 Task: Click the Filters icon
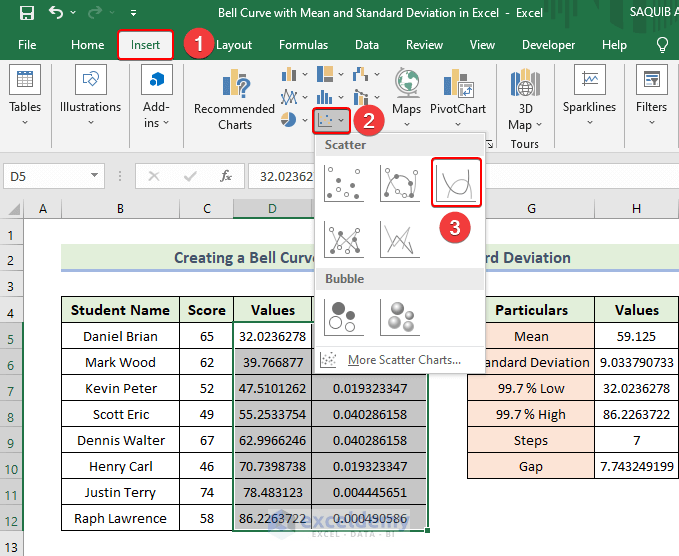click(652, 80)
